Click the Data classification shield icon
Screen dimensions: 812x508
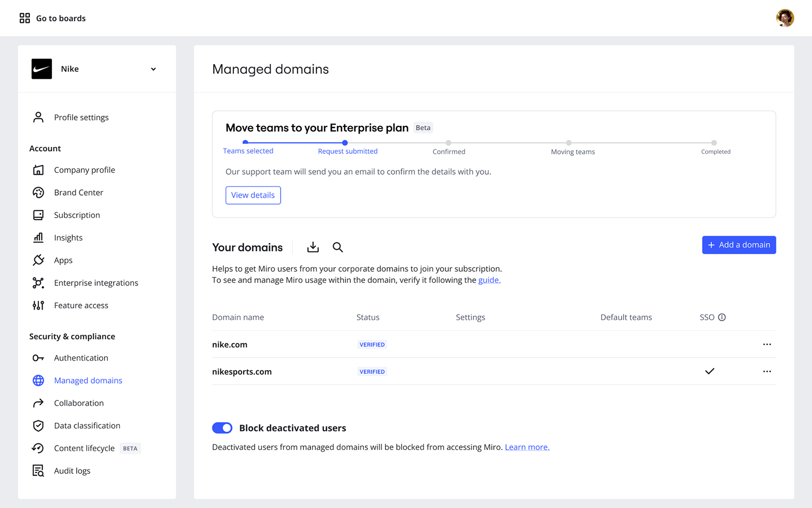pos(39,426)
